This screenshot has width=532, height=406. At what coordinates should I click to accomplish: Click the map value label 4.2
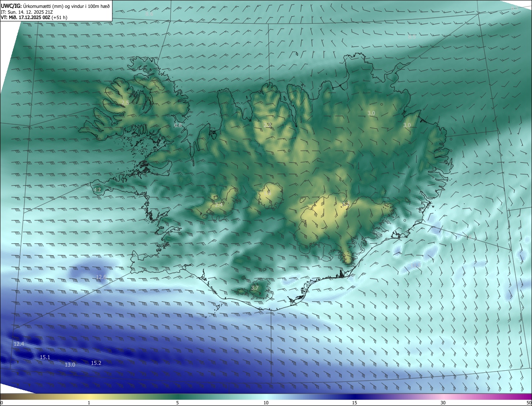click(97, 190)
